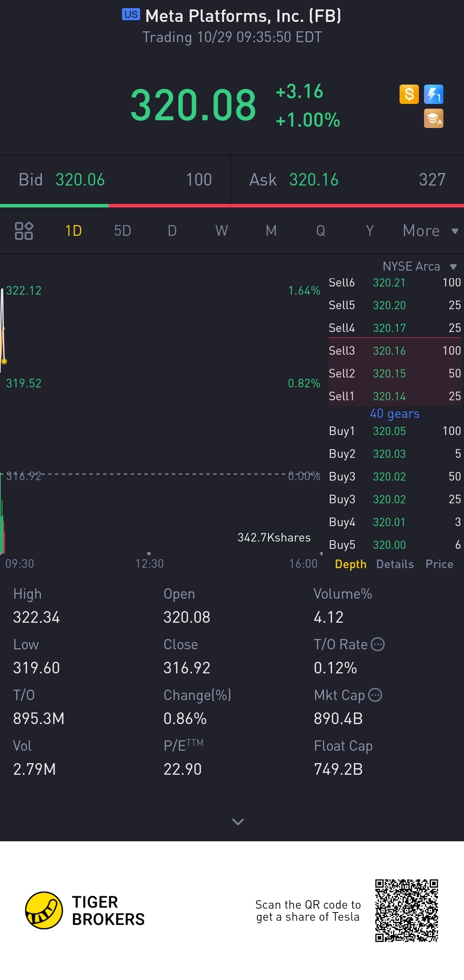Viewport: 464px width, 980px height.
Task: Switch to monthly M chart
Action: 271,231
